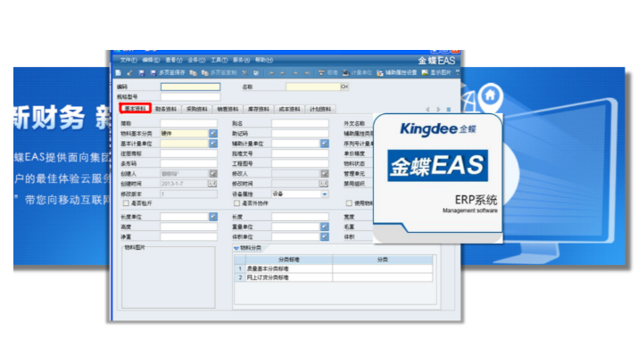Click the 核准 approve toolbar button
This screenshot has height=364, width=638.
click(328, 73)
